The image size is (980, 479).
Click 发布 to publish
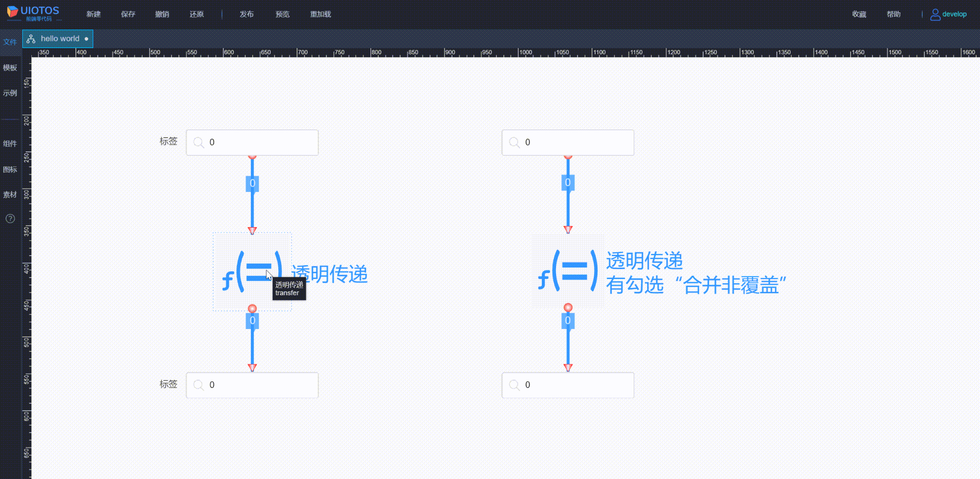point(246,14)
